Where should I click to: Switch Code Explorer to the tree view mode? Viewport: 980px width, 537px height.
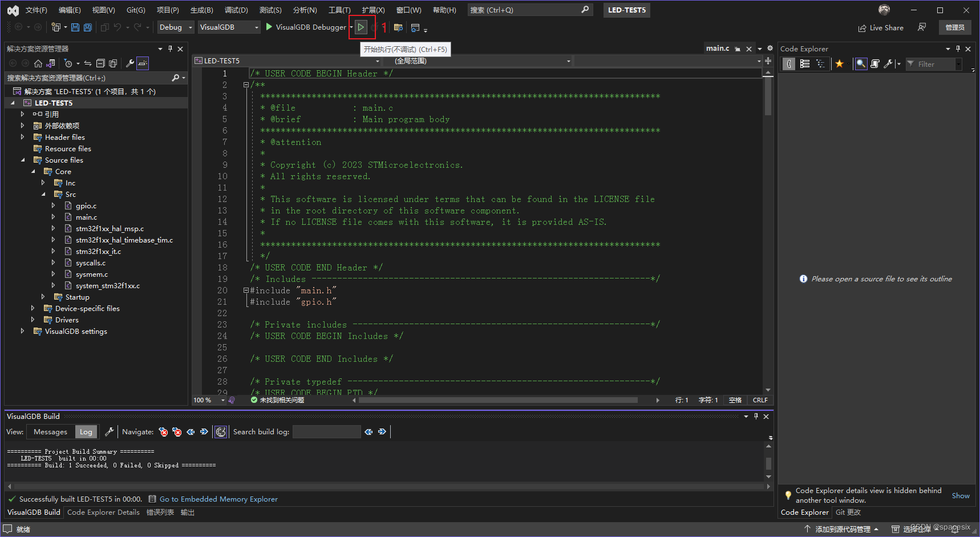click(820, 64)
